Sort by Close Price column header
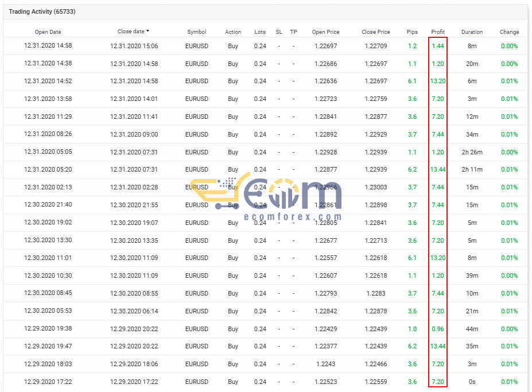 [x=375, y=32]
